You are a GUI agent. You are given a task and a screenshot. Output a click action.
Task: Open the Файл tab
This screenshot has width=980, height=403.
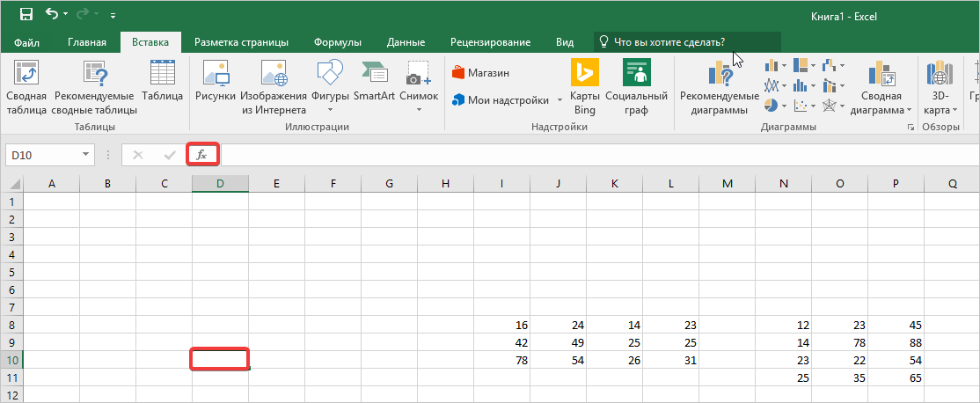tap(26, 42)
